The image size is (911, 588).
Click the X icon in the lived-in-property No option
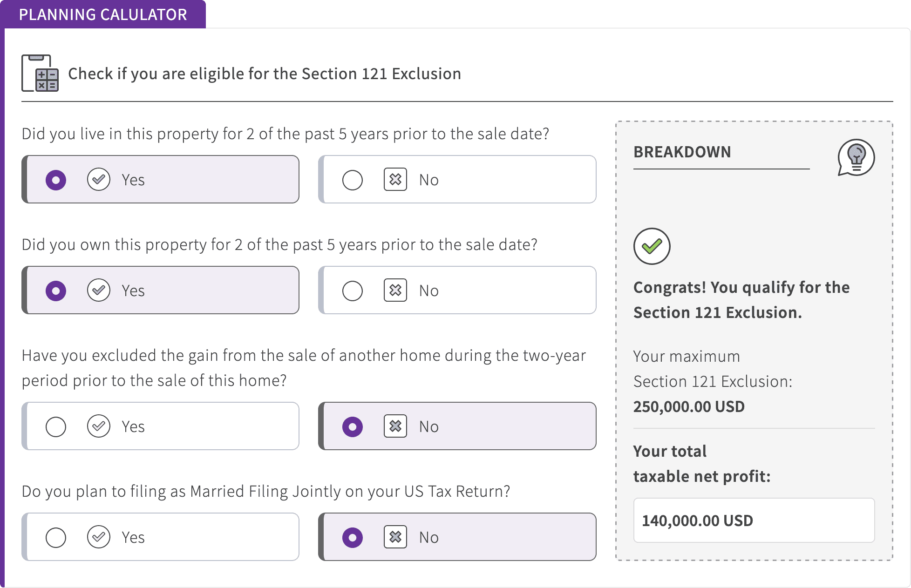[x=395, y=180]
